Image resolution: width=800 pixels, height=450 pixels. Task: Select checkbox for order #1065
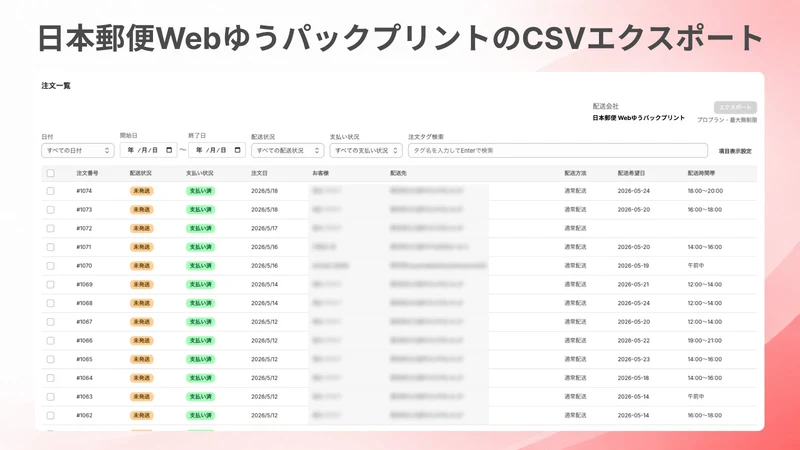tap(51, 359)
